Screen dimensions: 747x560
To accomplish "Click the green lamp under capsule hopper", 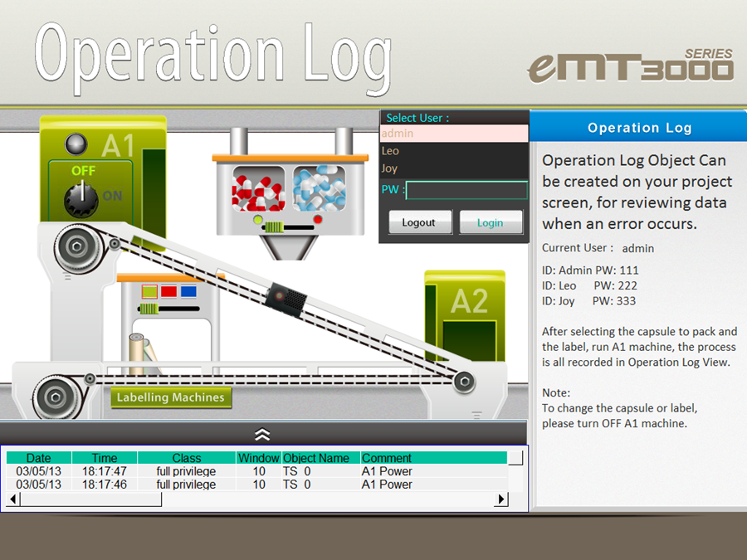I will 258,220.
